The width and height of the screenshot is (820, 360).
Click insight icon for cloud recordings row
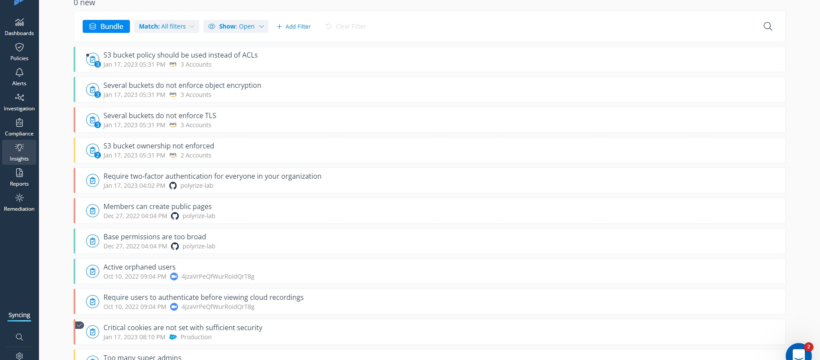point(93,302)
